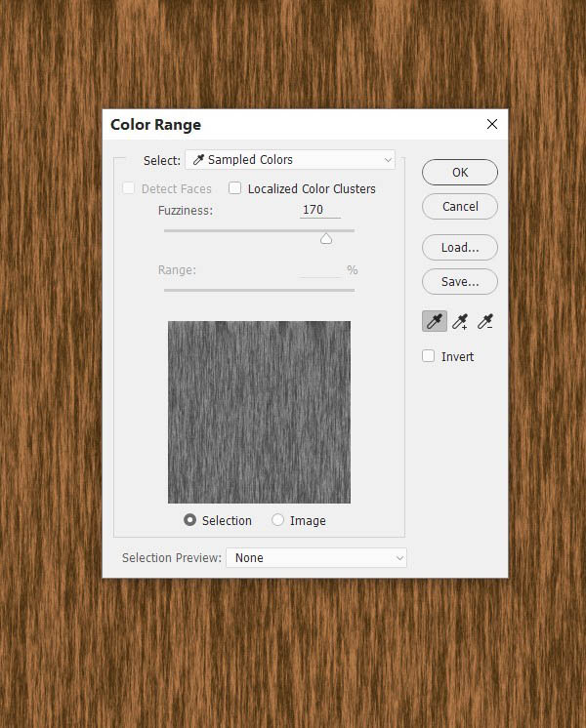Click the Color Range dialog title
586x728 pixels.
click(x=155, y=125)
